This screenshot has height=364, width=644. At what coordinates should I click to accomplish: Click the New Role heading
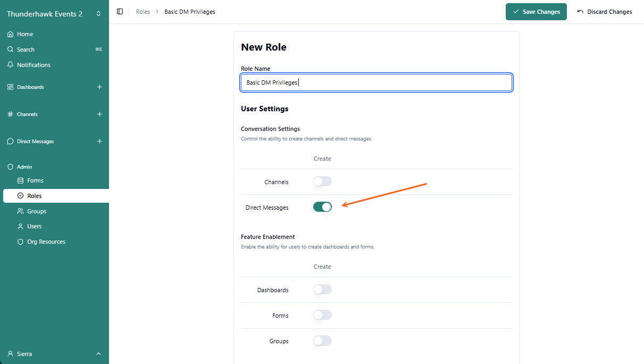click(264, 47)
